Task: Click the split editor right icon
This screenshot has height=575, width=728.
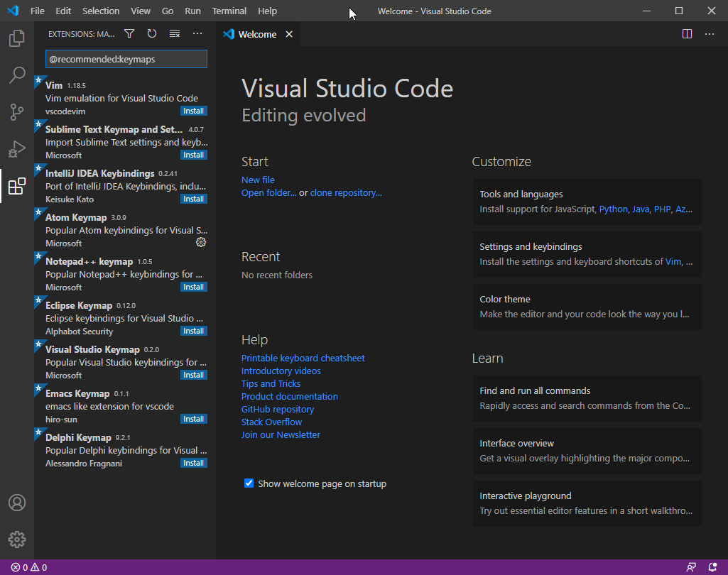Action: tap(687, 34)
